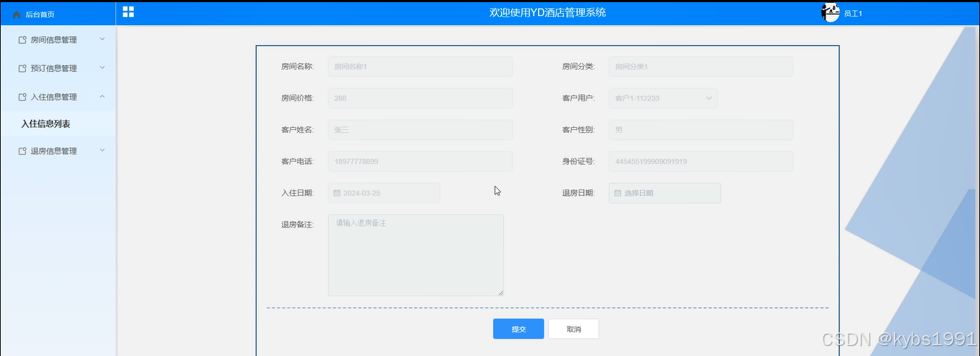The height and width of the screenshot is (356, 980).
Task: Click the 客户用户 label
Action: pyautogui.click(x=578, y=98)
